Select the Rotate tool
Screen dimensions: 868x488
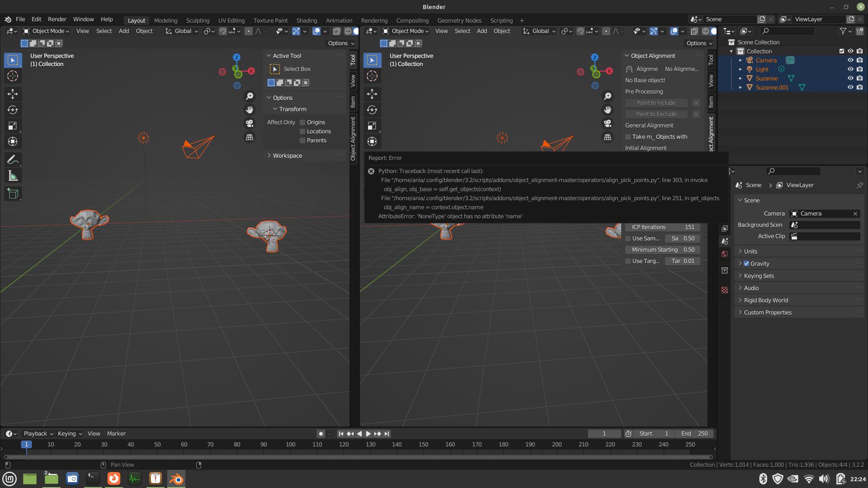(13, 110)
